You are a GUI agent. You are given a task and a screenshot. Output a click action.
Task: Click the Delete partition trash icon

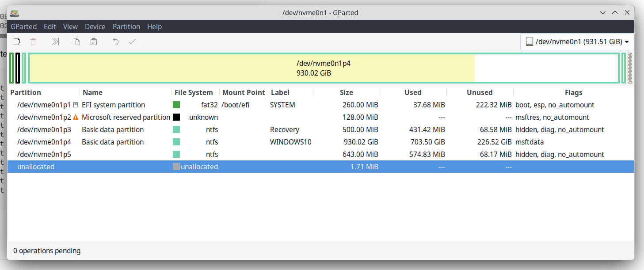pyautogui.click(x=33, y=42)
